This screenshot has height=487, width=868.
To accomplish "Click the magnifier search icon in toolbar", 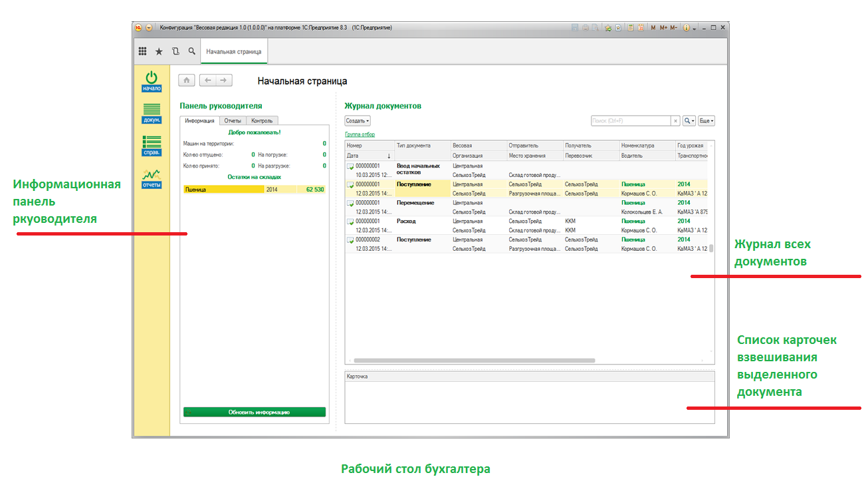I will coord(192,51).
